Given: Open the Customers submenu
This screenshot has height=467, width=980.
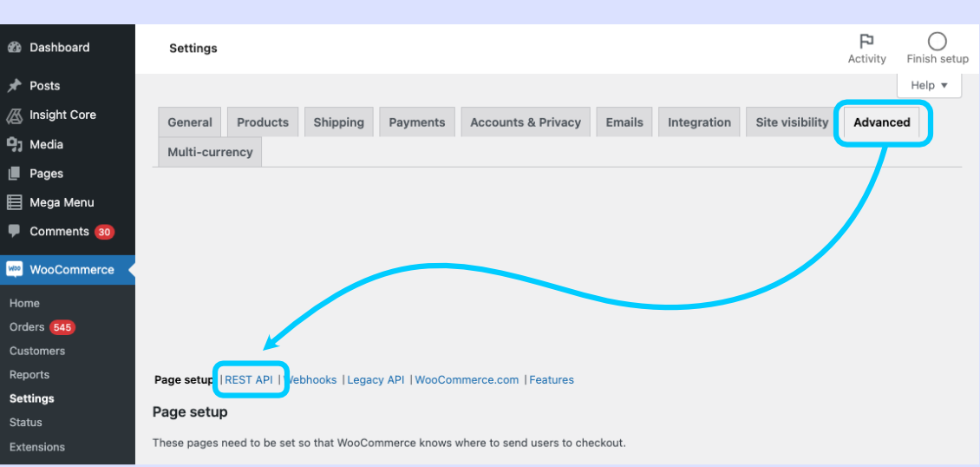Looking at the screenshot, I should coord(37,351).
